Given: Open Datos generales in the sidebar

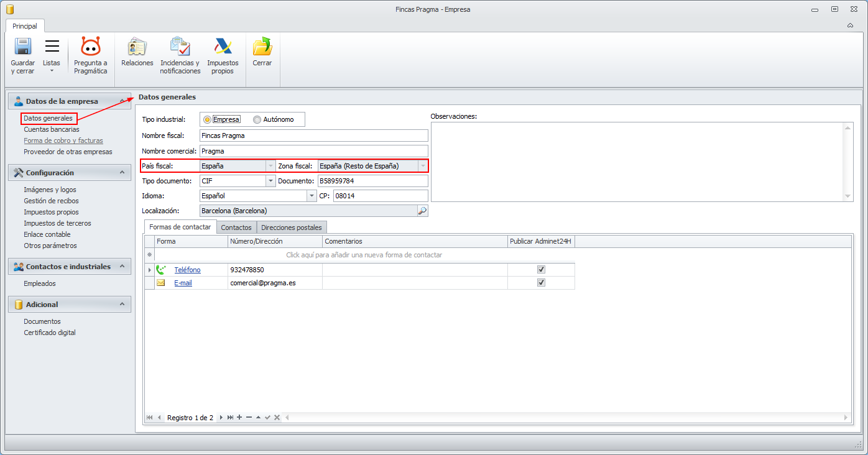Looking at the screenshot, I should [x=48, y=118].
